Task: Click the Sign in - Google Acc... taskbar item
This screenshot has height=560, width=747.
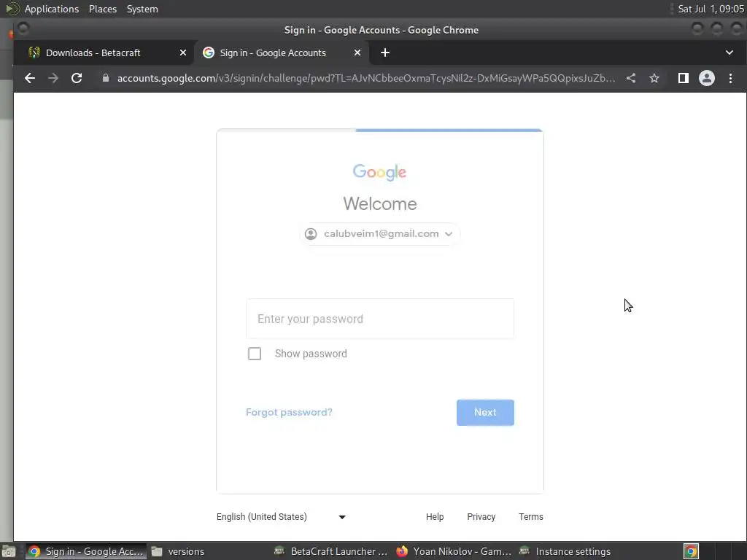Action: pyautogui.click(x=86, y=551)
